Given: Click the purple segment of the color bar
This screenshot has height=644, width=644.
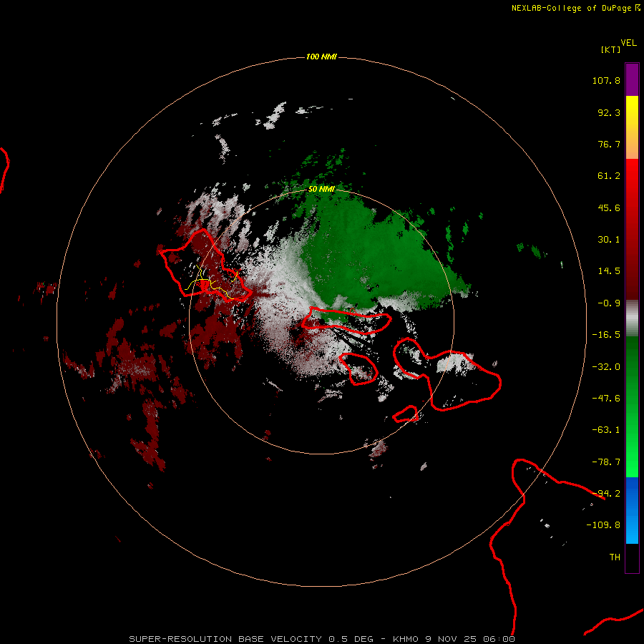Looking at the screenshot, I should (632, 79).
